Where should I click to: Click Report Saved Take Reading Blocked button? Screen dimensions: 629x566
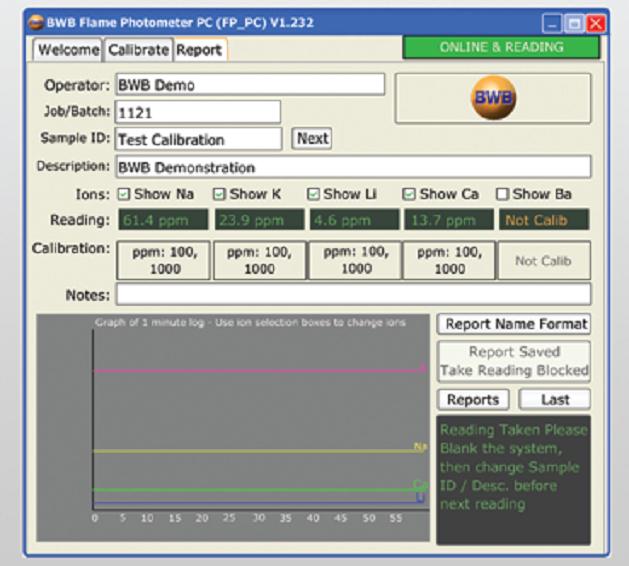[514, 361]
